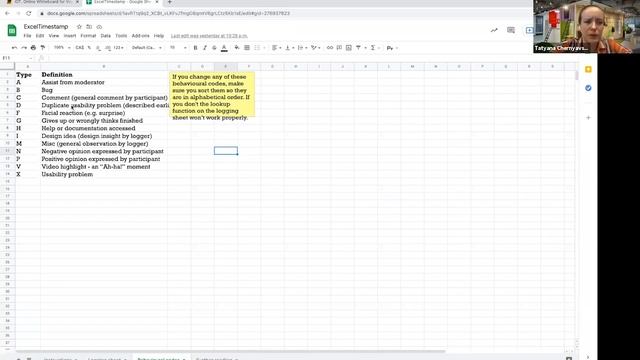Increase decimal places

point(108,48)
